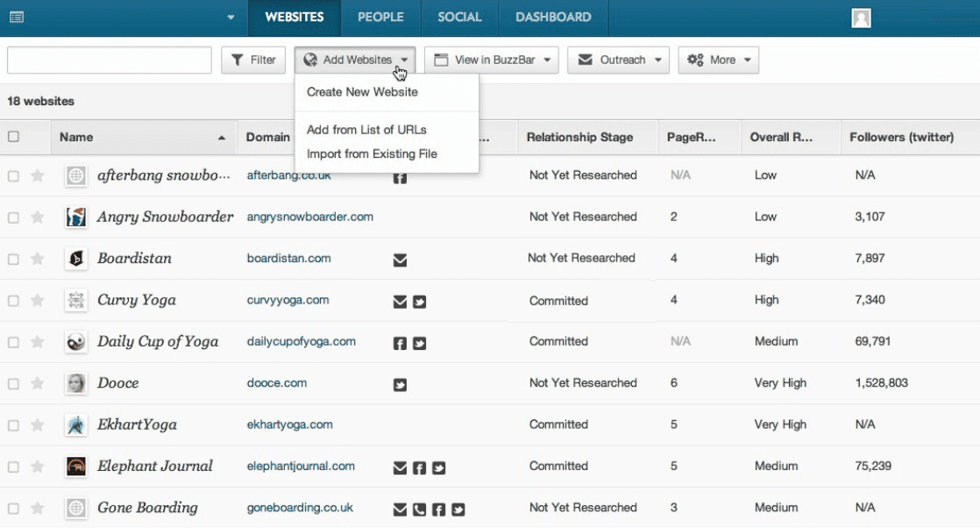Viewport: 980px width, 528px height.
Task: Open the ekhartyoga.com link
Action: (289, 425)
